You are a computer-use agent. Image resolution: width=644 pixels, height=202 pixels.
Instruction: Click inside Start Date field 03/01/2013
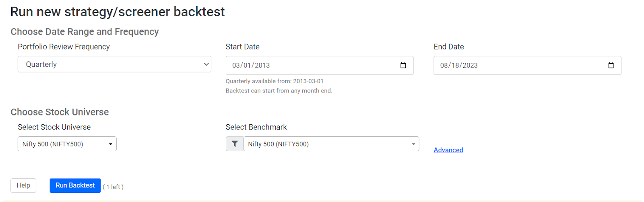[320, 65]
